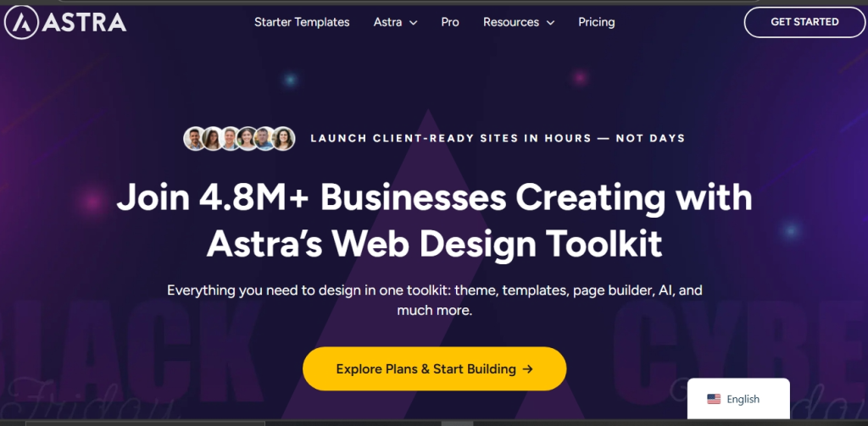Open Starter Templates page
868x426 pixels.
click(302, 22)
